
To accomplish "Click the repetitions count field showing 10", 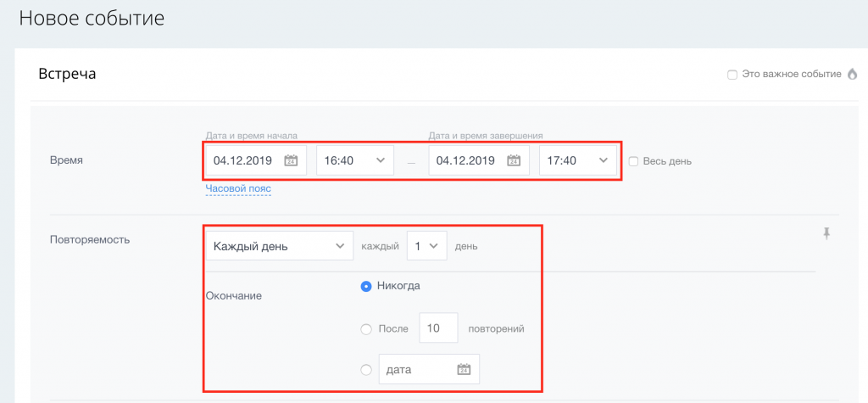I will pyautogui.click(x=438, y=328).
